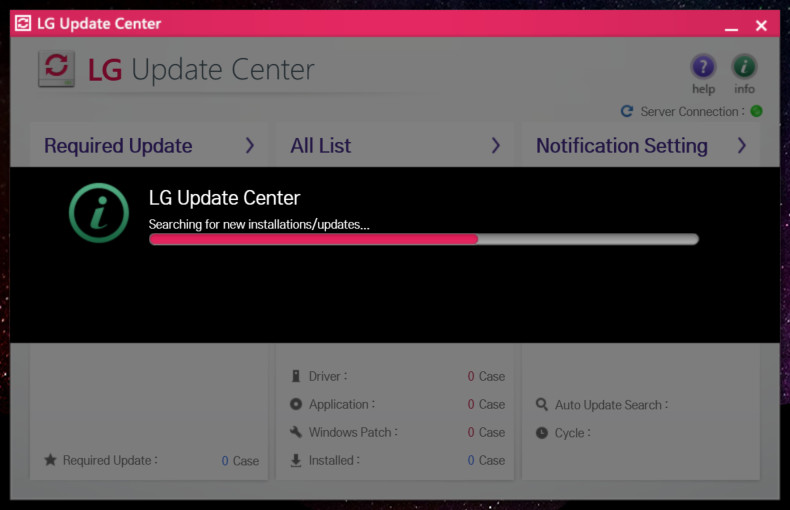The width and height of the screenshot is (790, 510).
Task: Click the Application '0 Case' value
Action: click(486, 404)
